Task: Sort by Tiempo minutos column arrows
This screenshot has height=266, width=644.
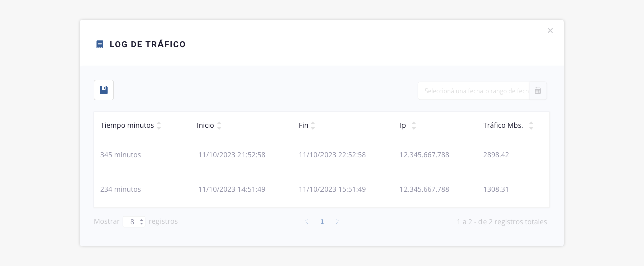Action: point(159,126)
